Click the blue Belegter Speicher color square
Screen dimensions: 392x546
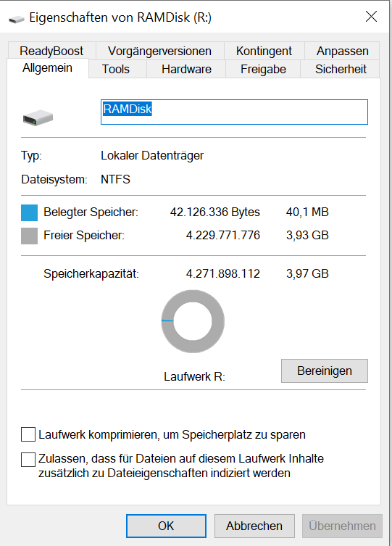(29, 212)
